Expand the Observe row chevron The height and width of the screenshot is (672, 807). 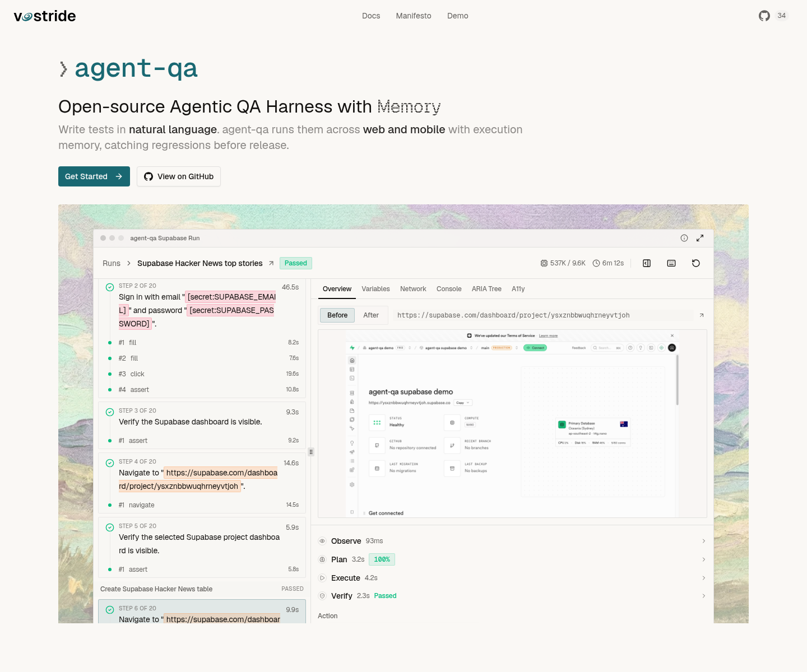pos(704,541)
